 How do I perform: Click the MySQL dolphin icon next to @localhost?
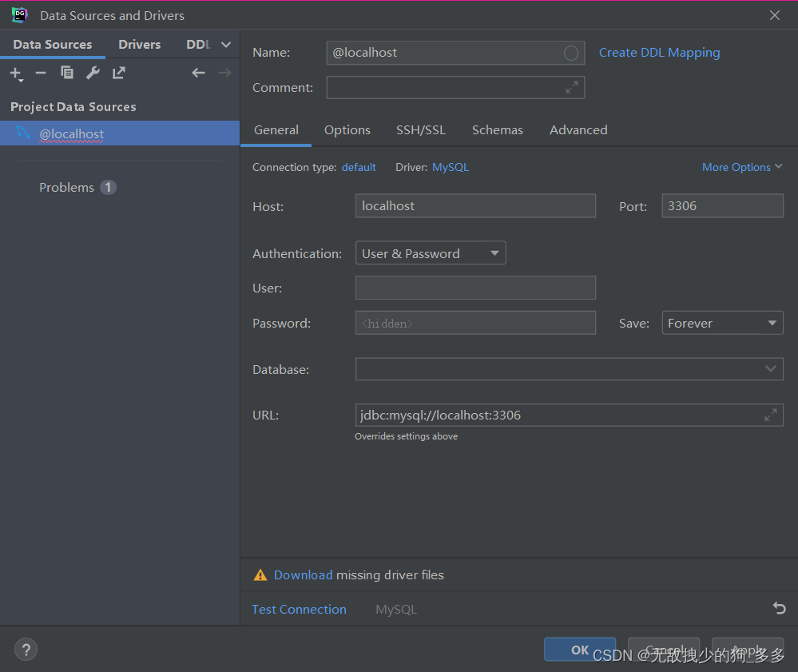pyautogui.click(x=23, y=133)
